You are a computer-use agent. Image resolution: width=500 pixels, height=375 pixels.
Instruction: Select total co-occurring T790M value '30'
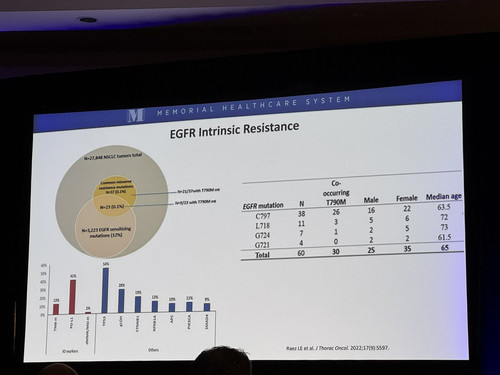[336, 252]
